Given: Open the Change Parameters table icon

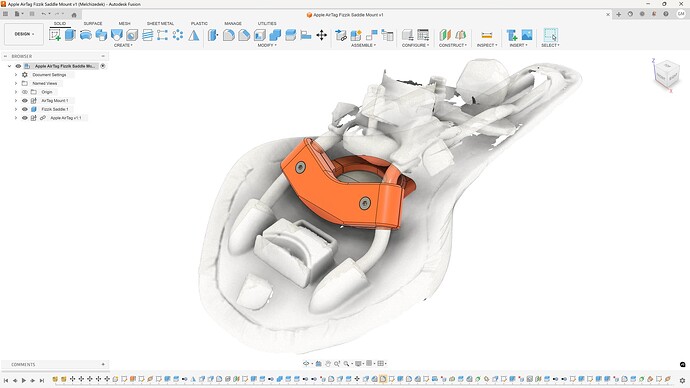Looking at the screenshot, I should [x=423, y=35].
